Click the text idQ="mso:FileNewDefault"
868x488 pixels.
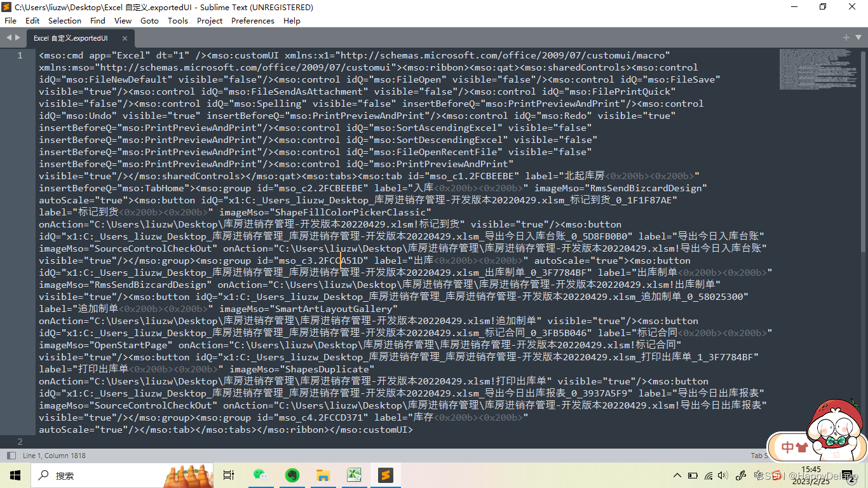[x=105, y=79]
